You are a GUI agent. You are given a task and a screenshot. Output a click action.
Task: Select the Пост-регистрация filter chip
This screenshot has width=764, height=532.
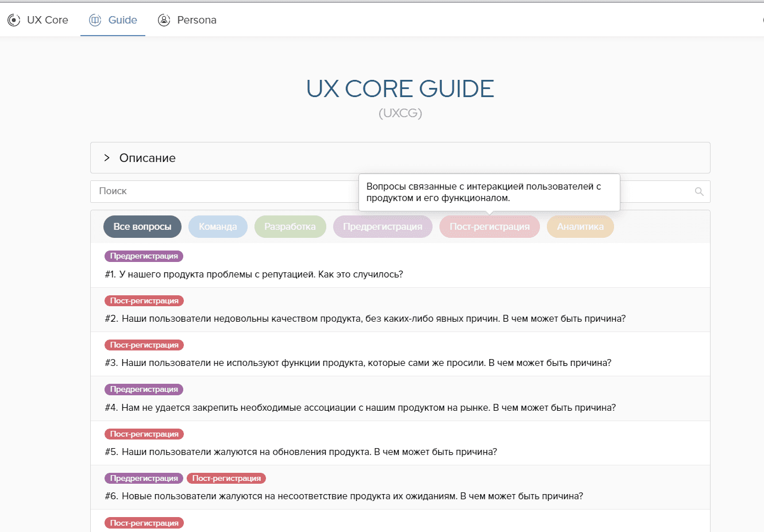click(x=489, y=226)
